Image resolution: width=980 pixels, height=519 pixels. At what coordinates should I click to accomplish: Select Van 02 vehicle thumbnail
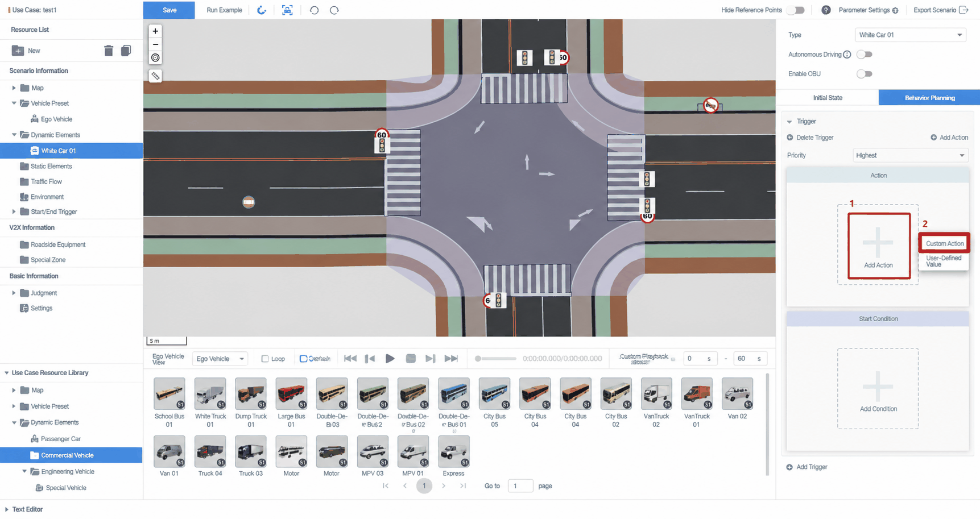click(x=737, y=393)
